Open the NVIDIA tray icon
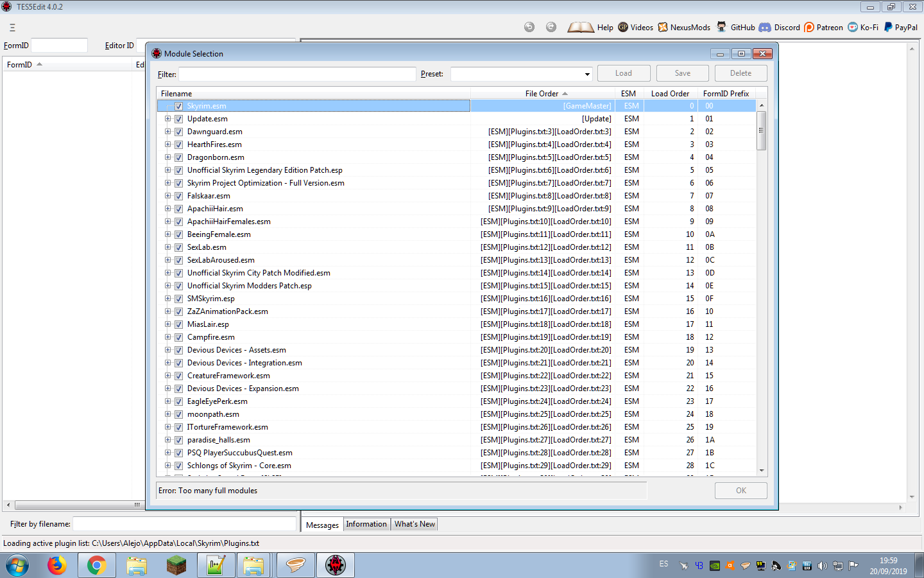The height and width of the screenshot is (578, 924). pos(714,566)
